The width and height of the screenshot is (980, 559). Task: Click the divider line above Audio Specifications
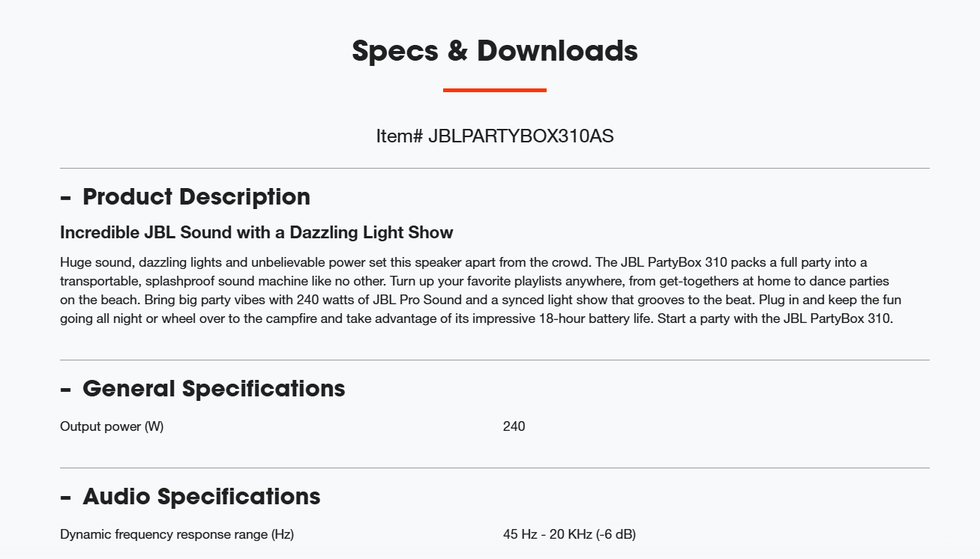click(x=495, y=468)
